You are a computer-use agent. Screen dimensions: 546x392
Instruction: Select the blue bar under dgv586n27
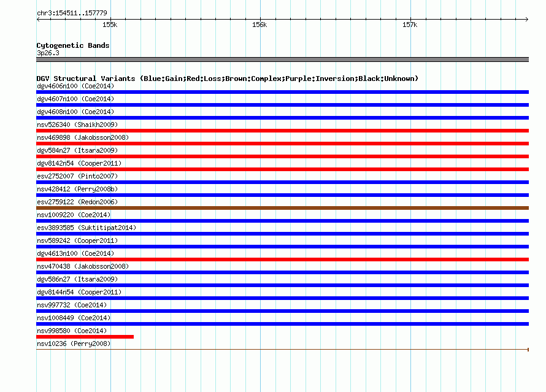[x=282, y=285]
